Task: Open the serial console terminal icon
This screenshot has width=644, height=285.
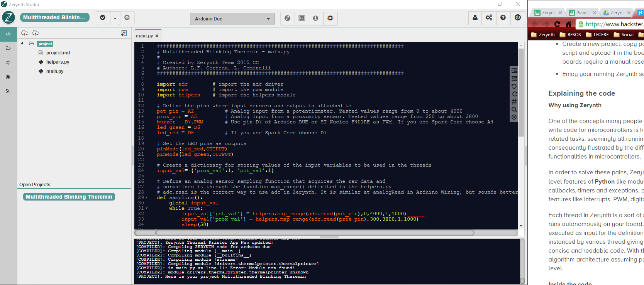Action: pos(302,18)
